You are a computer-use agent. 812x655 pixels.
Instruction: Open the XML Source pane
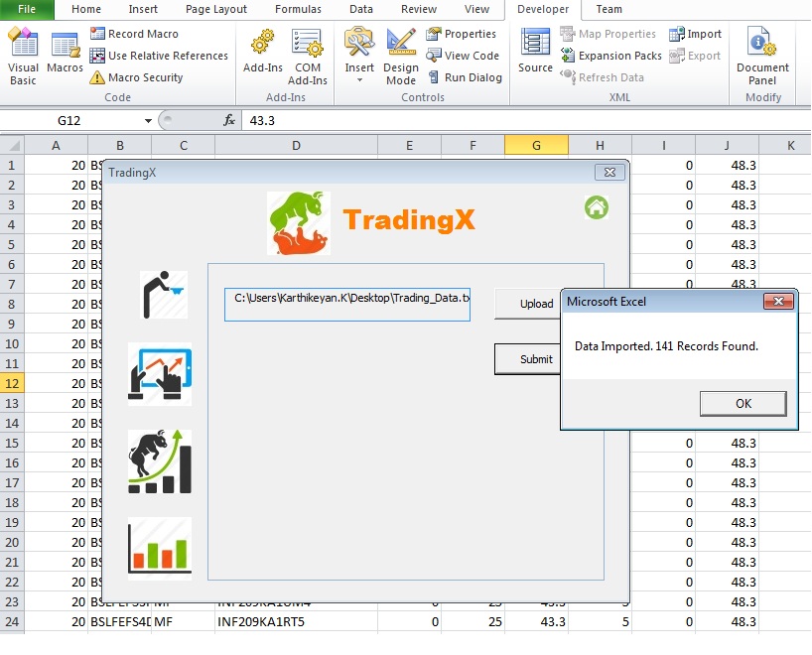535,51
